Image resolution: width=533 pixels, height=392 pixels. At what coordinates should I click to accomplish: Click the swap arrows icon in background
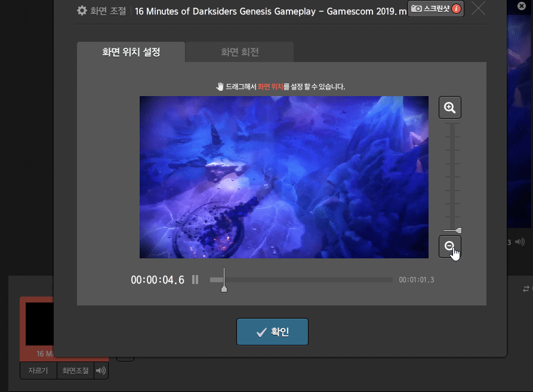pos(526,289)
